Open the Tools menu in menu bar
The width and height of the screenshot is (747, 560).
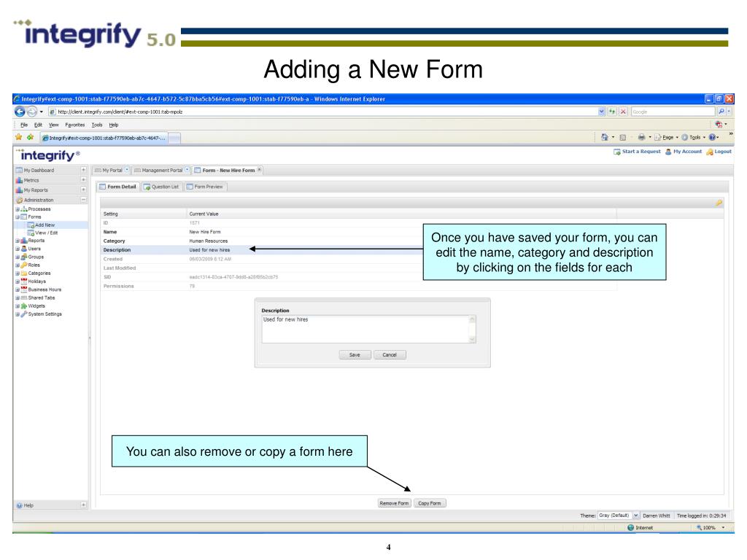click(x=97, y=125)
